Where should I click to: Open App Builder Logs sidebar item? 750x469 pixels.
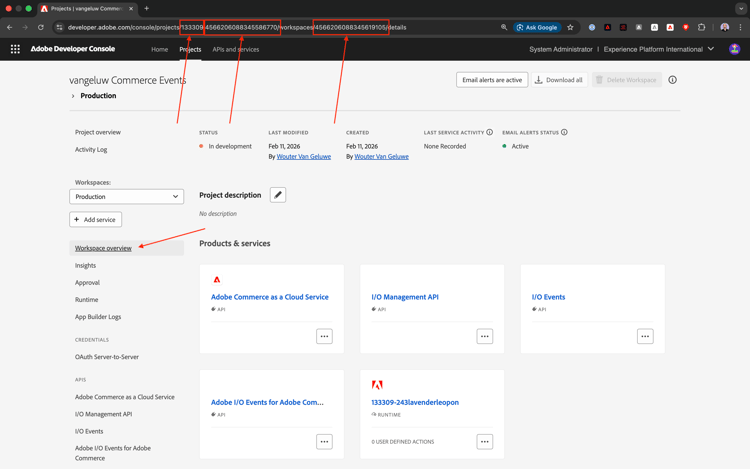pyautogui.click(x=98, y=316)
